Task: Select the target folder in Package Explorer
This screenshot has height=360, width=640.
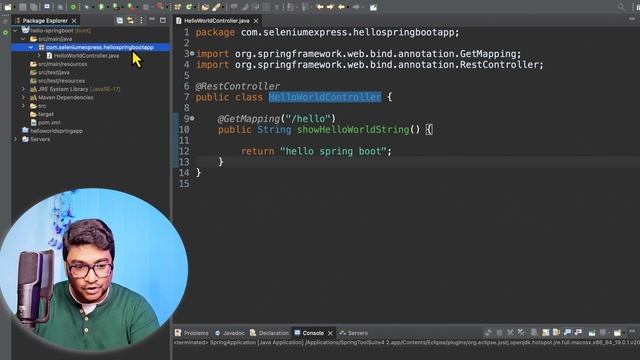Action: click(x=42, y=114)
